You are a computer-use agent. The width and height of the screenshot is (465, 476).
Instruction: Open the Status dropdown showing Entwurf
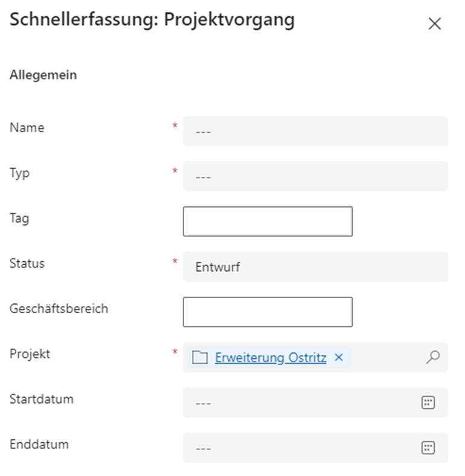[x=315, y=267]
